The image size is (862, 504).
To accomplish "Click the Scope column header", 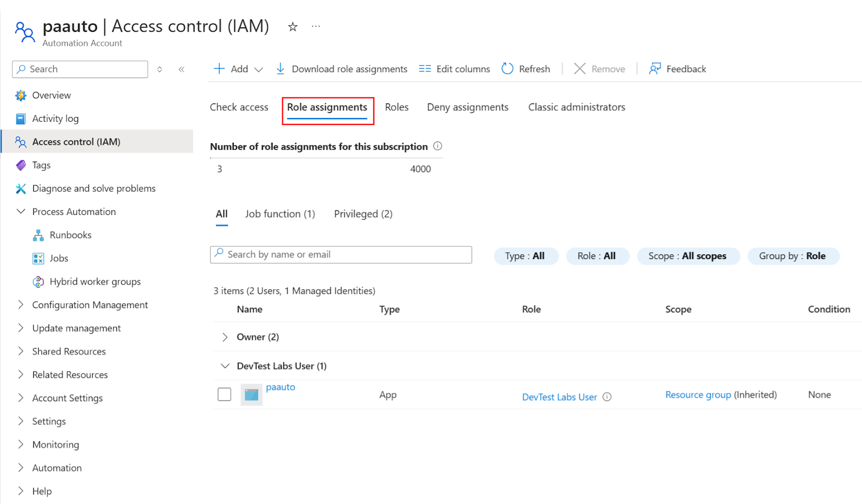I will (678, 309).
